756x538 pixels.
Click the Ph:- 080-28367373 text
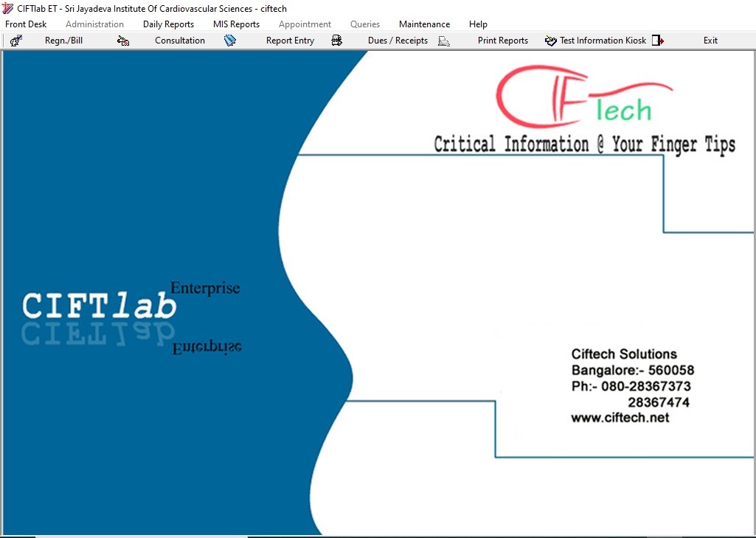tap(631, 386)
